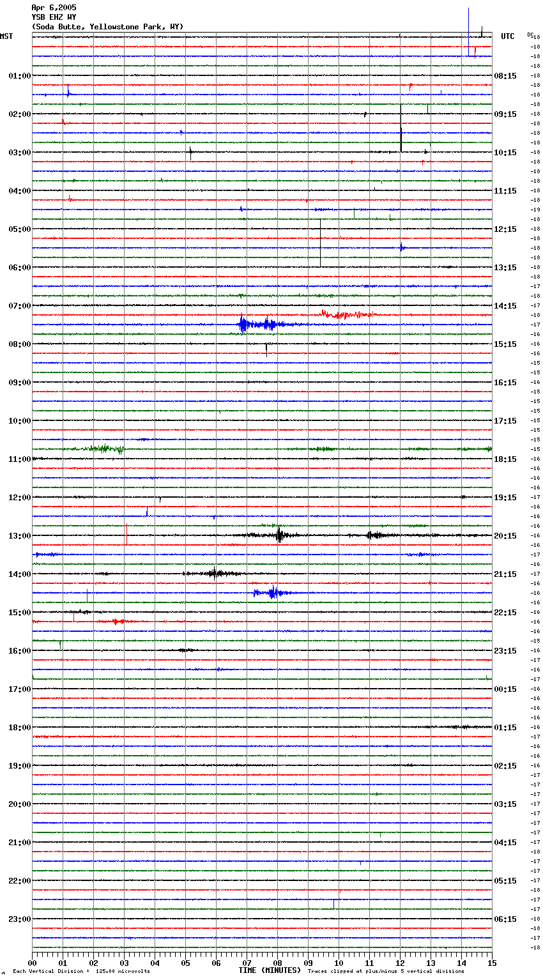Click the "03:15" UTC row label
The width and height of the screenshot is (543, 980).
click(x=505, y=804)
